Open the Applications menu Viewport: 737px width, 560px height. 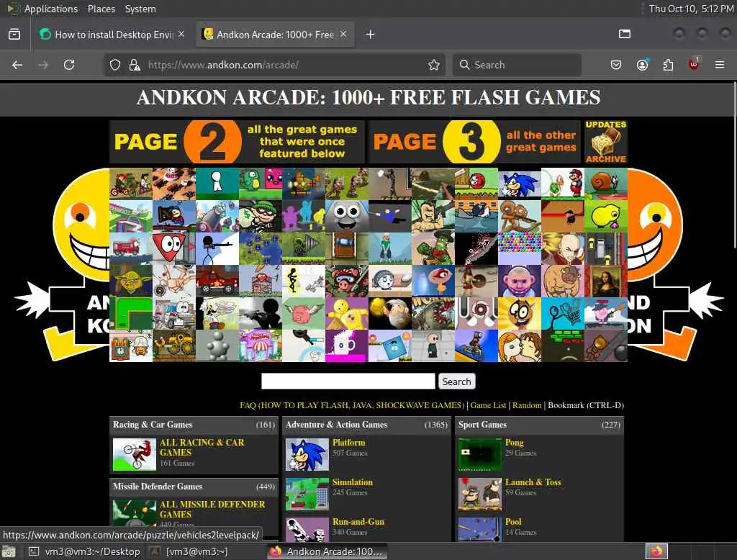(51, 9)
